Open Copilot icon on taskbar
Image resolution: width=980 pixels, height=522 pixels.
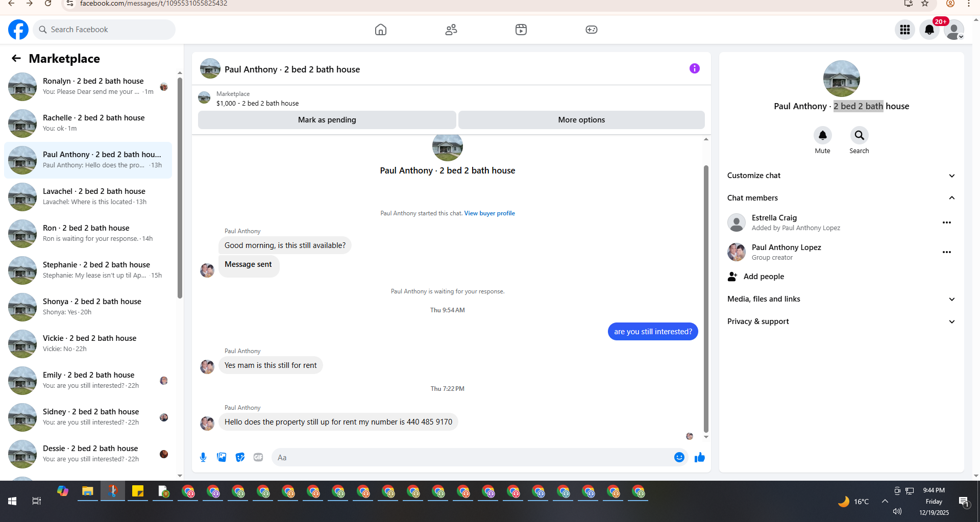63,491
